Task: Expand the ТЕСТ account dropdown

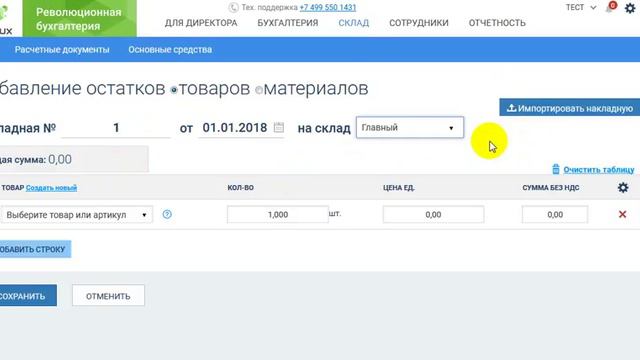Action: (x=581, y=7)
